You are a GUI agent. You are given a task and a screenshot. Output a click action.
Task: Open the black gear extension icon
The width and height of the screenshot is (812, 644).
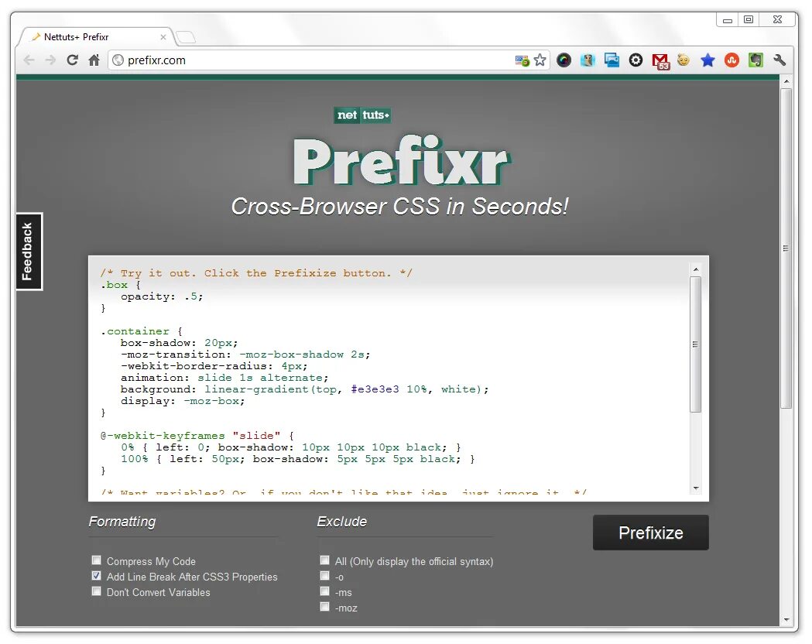(636, 60)
